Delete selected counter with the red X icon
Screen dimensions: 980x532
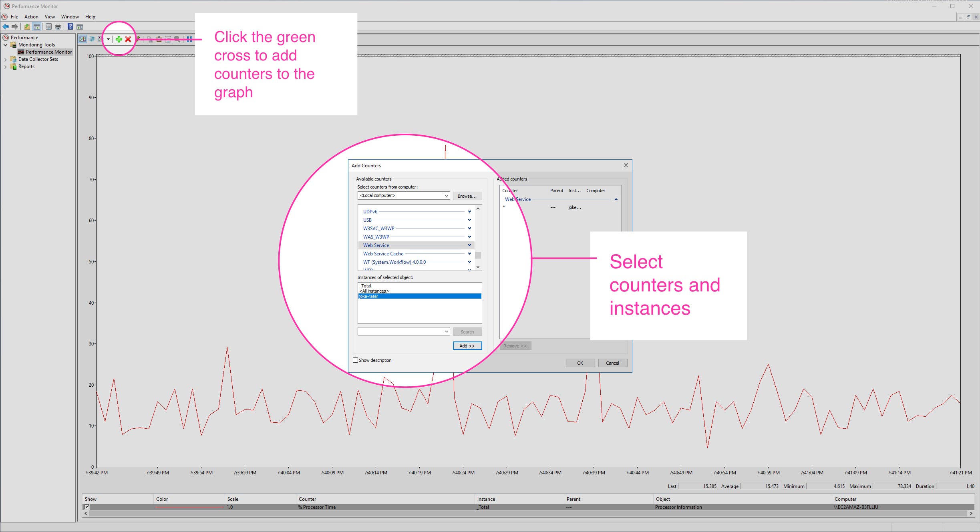128,39
